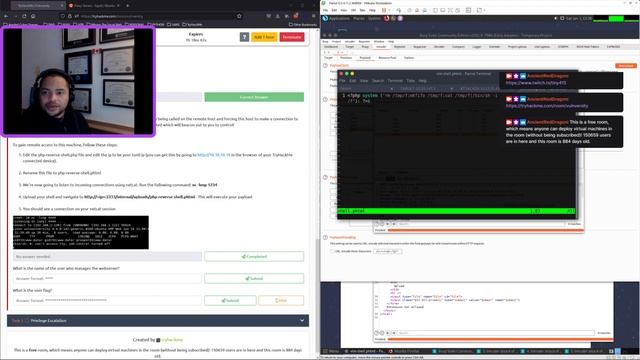Screen dimensions: 640x360
Task: Click the Hint button for user flag
Action: click(x=281, y=300)
